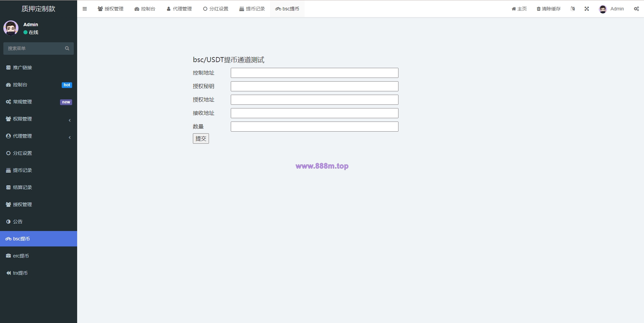The height and width of the screenshot is (323, 644).
Task: Focus the 授权地址 input field
Action: click(x=315, y=100)
